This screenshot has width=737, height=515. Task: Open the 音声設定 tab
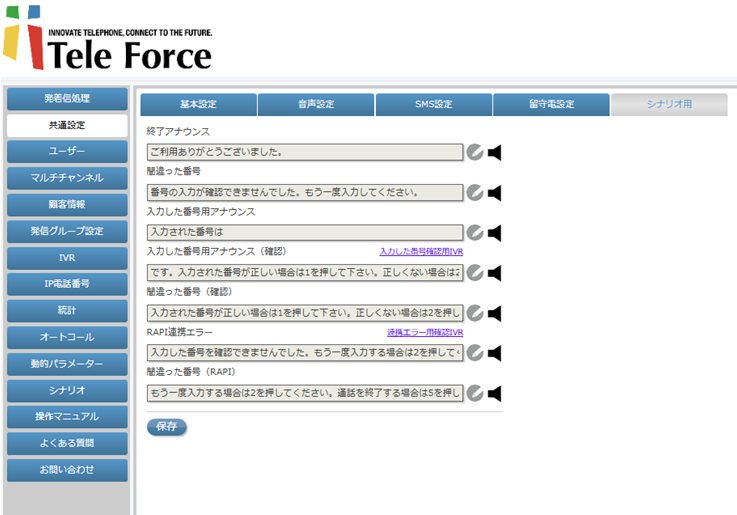coord(316,105)
